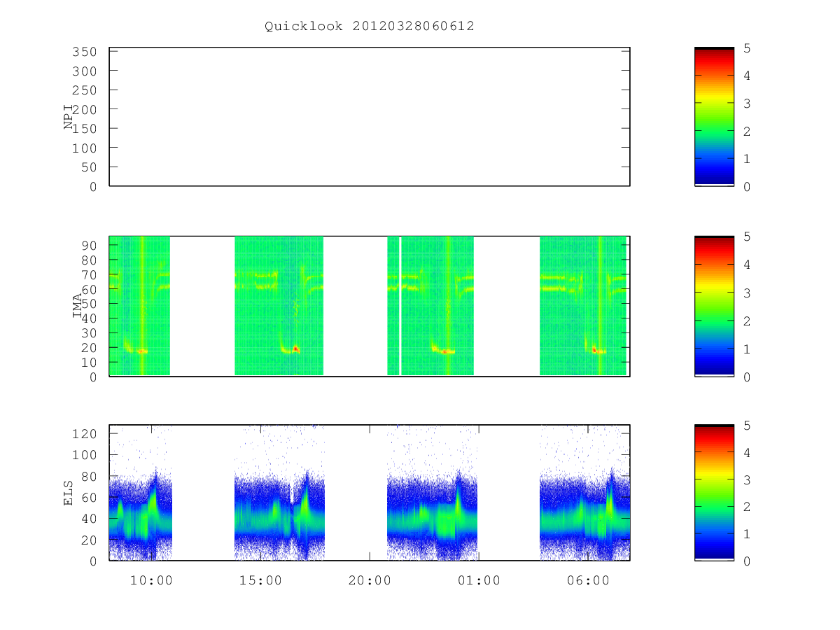Select the ELS axis label
Image resolution: width=840 pixels, height=630 pixels.
click(x=69, y=493)
